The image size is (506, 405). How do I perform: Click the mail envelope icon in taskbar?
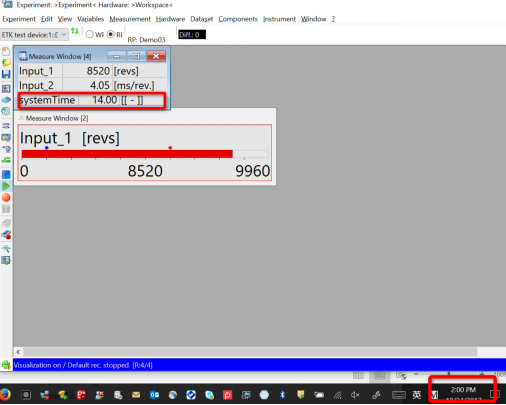tap(136, 395)
